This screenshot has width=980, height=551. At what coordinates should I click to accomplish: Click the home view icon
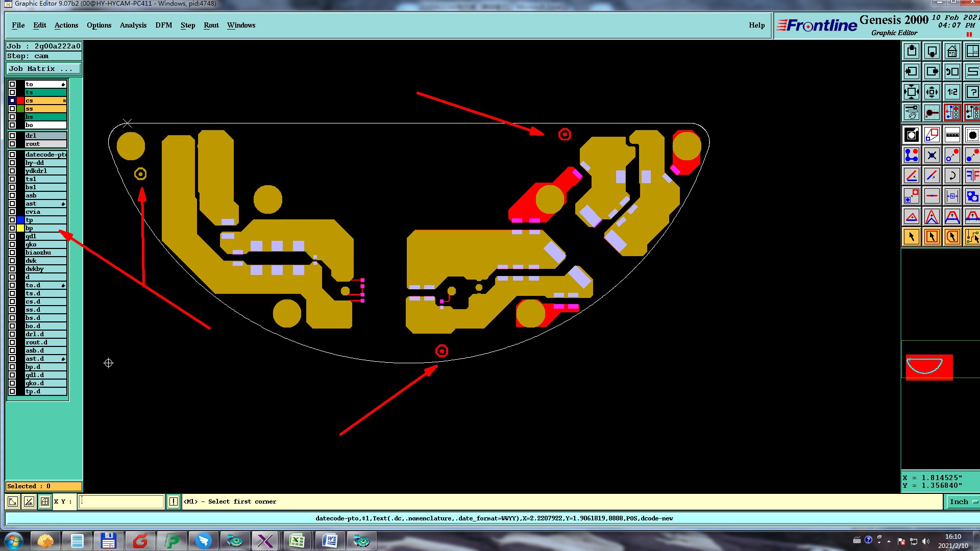coord(952,51)
